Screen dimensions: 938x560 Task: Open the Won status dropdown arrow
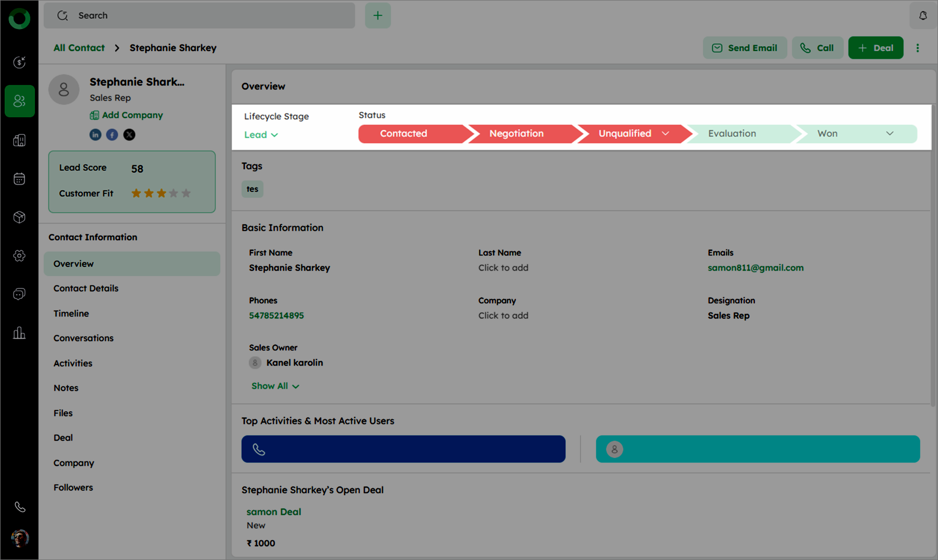pyautogui.click(x=889, y=134)
